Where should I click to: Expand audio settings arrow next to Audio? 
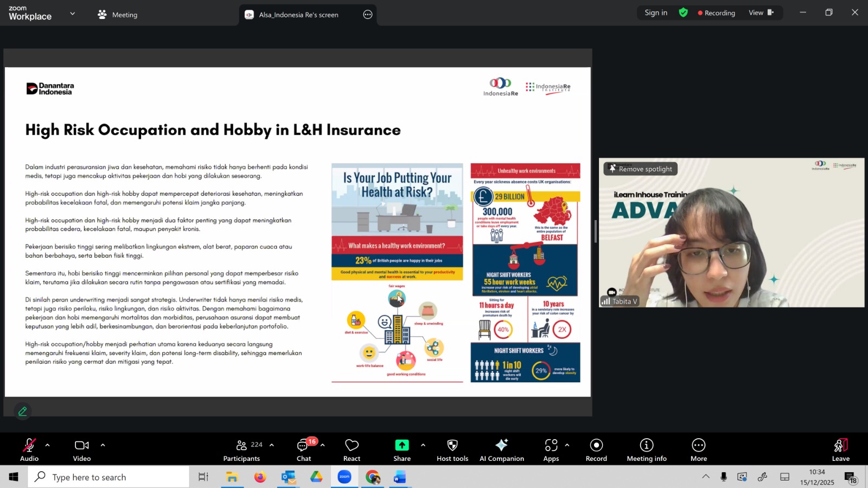click(x=48, y=445)
